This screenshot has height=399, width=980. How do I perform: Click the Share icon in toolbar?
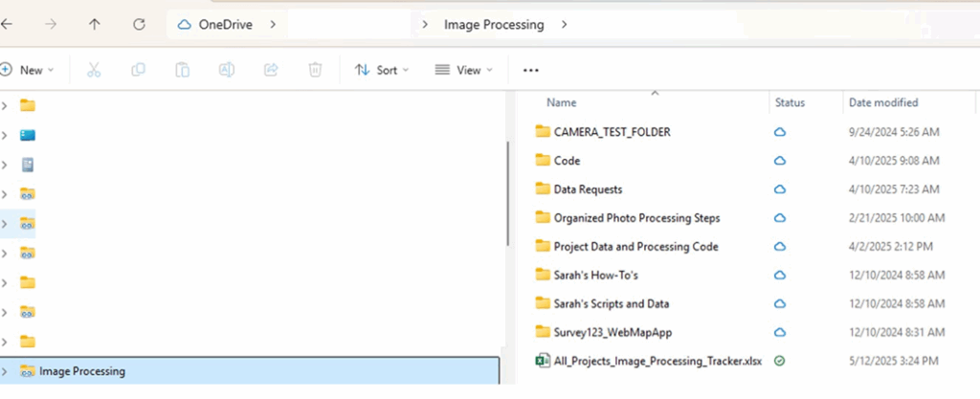[x=271, y=70]
